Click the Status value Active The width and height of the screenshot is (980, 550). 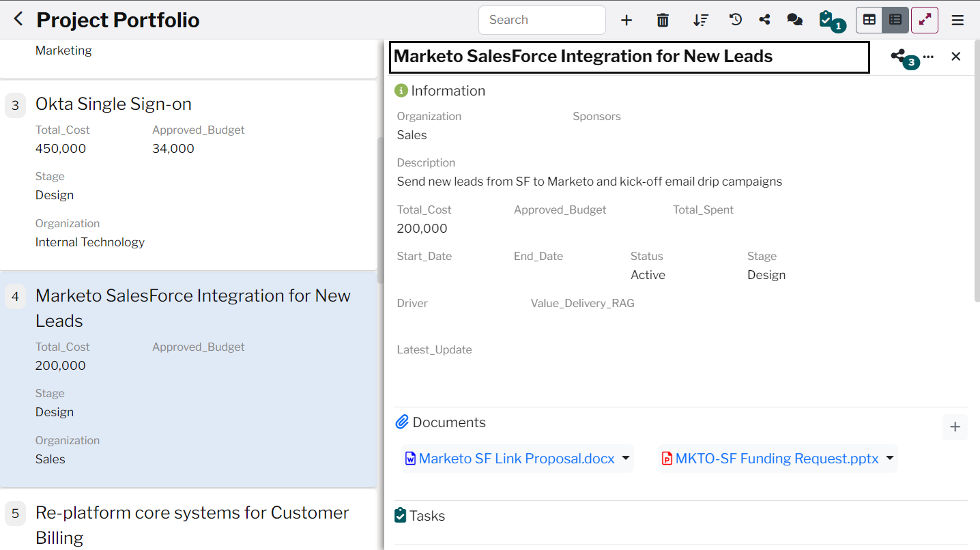(x=648, y=275)
